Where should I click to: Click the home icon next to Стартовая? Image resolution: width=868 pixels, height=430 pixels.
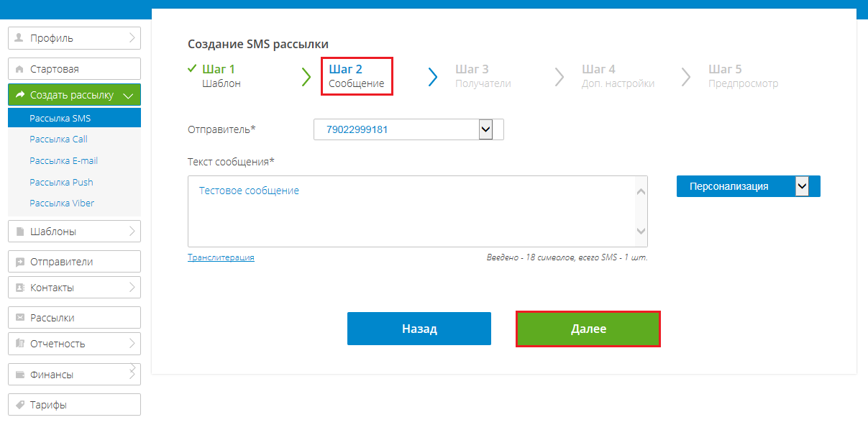(x=19, y=69)
